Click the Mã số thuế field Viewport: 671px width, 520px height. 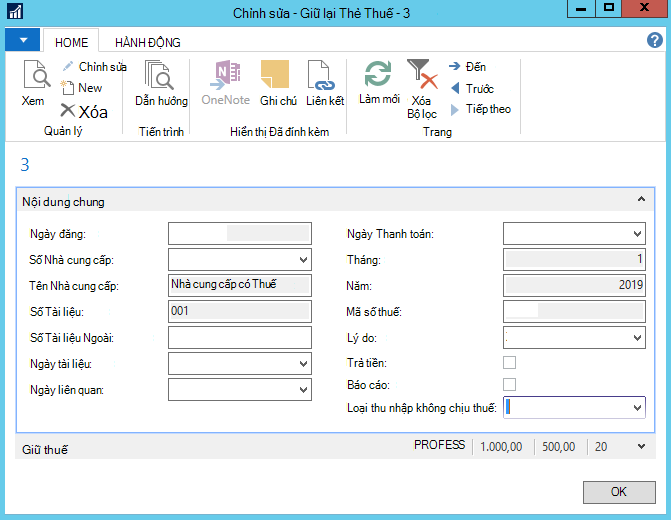coord(574,312)
